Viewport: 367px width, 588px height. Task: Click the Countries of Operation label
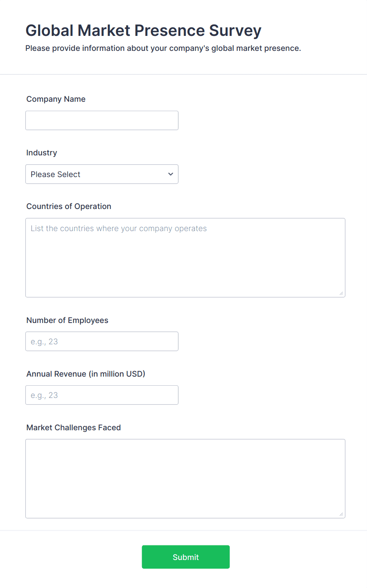point(69,206)
